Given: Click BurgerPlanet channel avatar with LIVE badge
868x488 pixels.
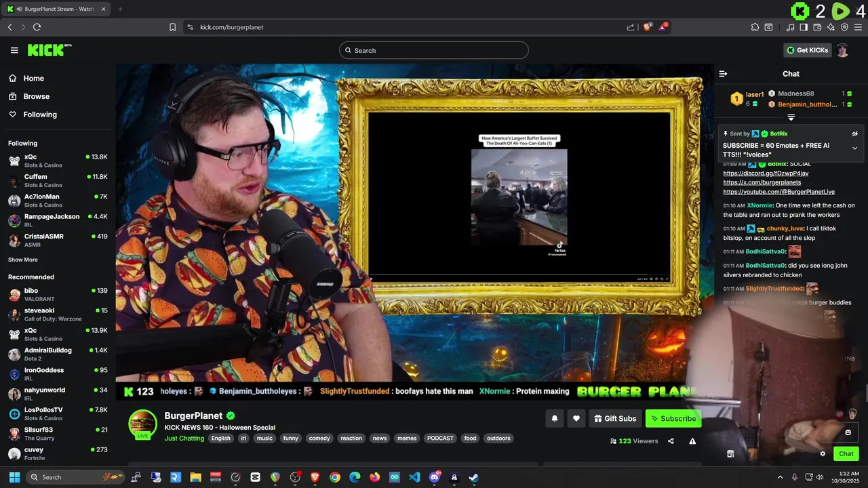Looking at the screenshot, I should [142, 424].
